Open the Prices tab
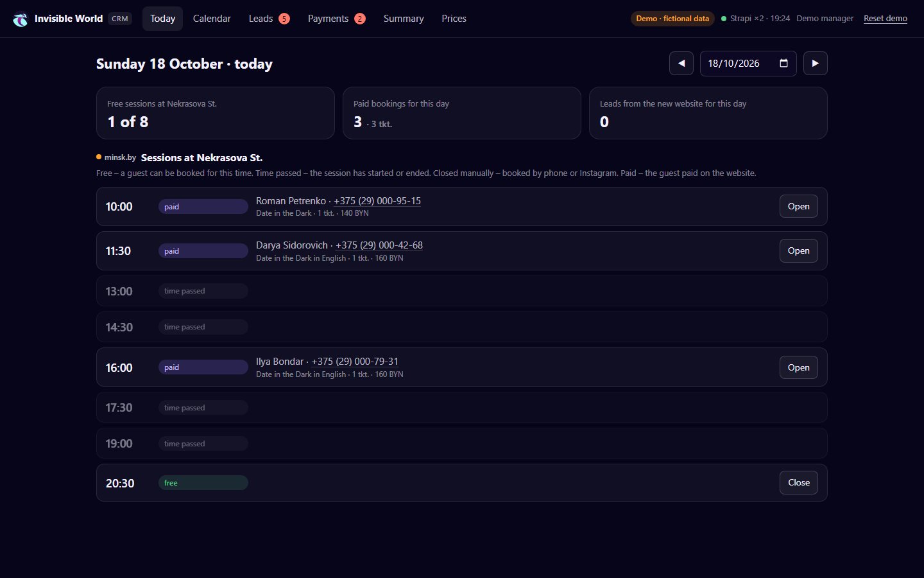 coord(454,19)
